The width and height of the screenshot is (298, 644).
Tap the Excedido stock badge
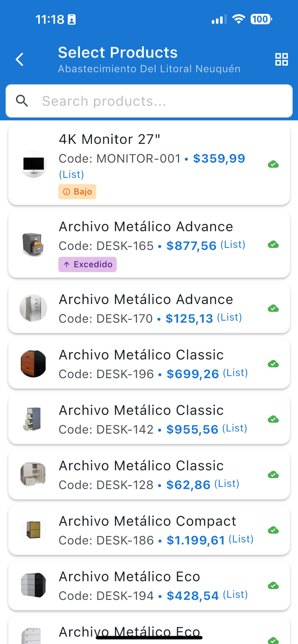pos(87,265)
